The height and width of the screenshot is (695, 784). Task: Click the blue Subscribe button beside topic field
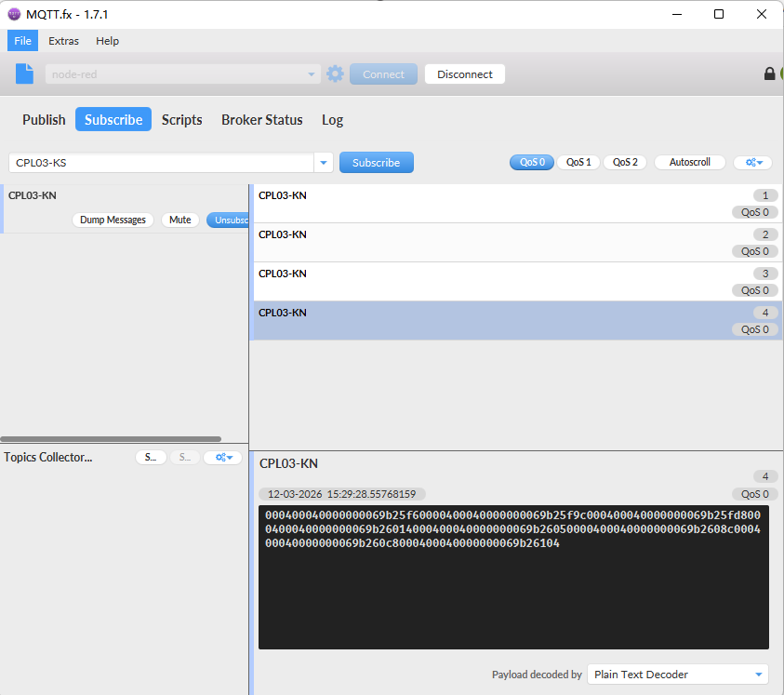pos(377,163)
